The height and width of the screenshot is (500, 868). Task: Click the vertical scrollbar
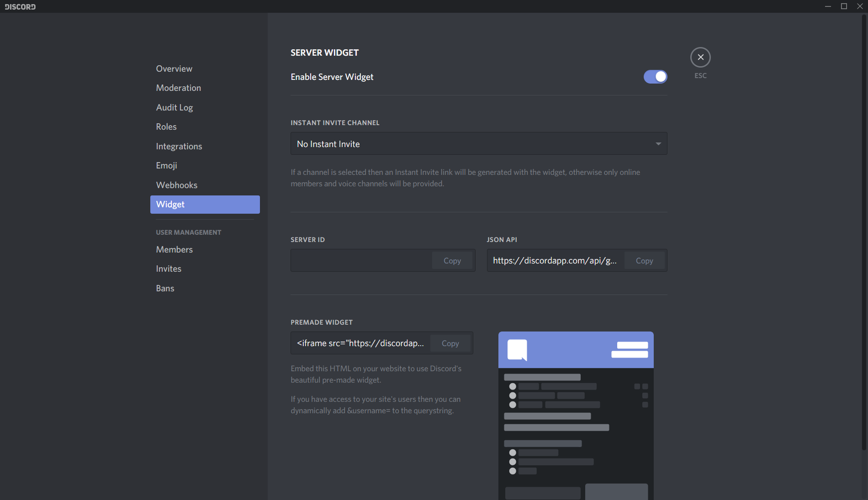864,233
